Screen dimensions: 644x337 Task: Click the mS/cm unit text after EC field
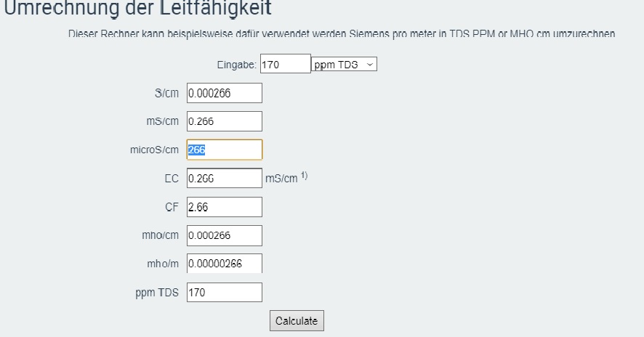pos(281,179)
